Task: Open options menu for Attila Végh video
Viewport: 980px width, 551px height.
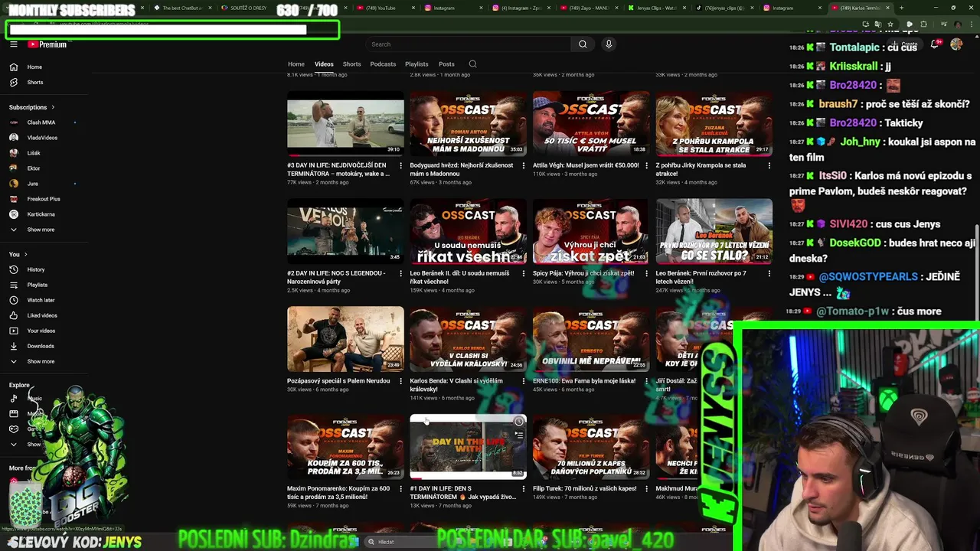Action: click(646, 165)
